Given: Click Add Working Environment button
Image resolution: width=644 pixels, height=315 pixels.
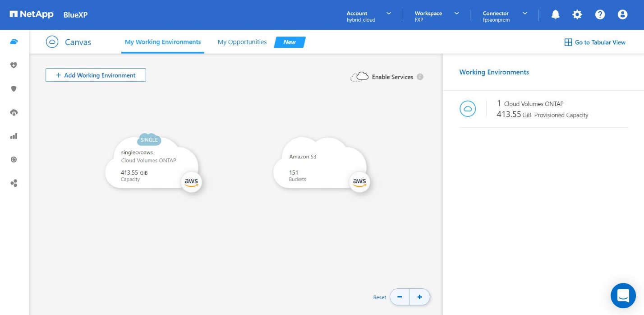Looking at the screenshot, I should pyautogui.click(x=96, y=75).
